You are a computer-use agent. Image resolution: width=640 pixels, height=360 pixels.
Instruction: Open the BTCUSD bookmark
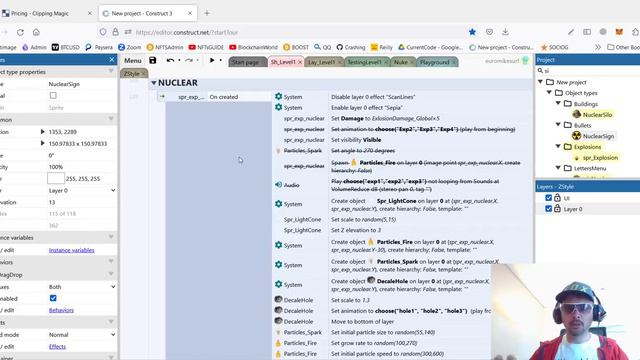click(x=66, y=47)
